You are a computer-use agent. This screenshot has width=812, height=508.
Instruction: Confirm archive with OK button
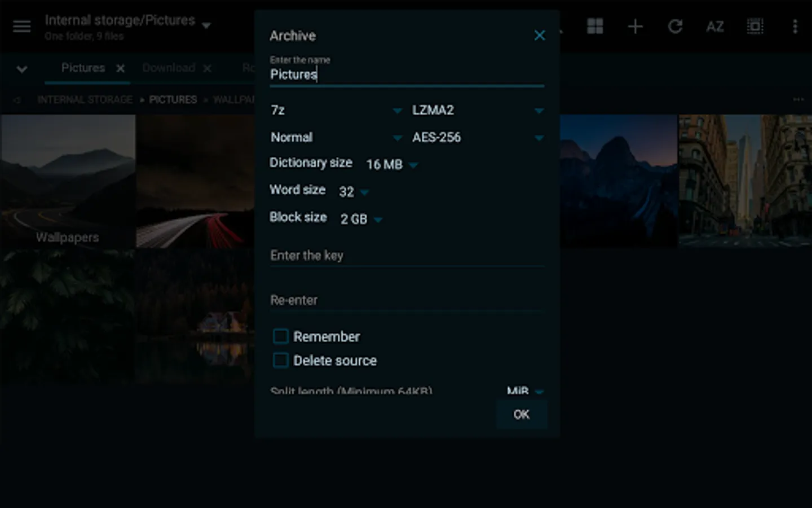point(522,414)
